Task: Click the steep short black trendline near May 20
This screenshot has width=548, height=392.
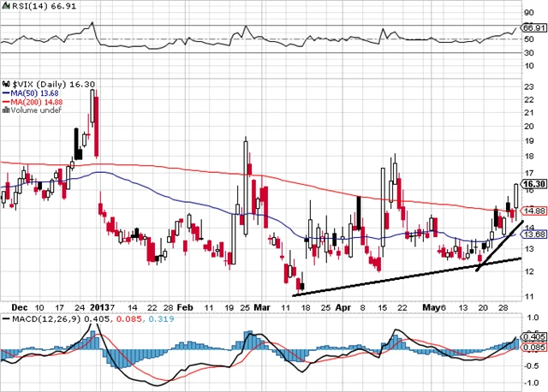Action: [499, 246]
